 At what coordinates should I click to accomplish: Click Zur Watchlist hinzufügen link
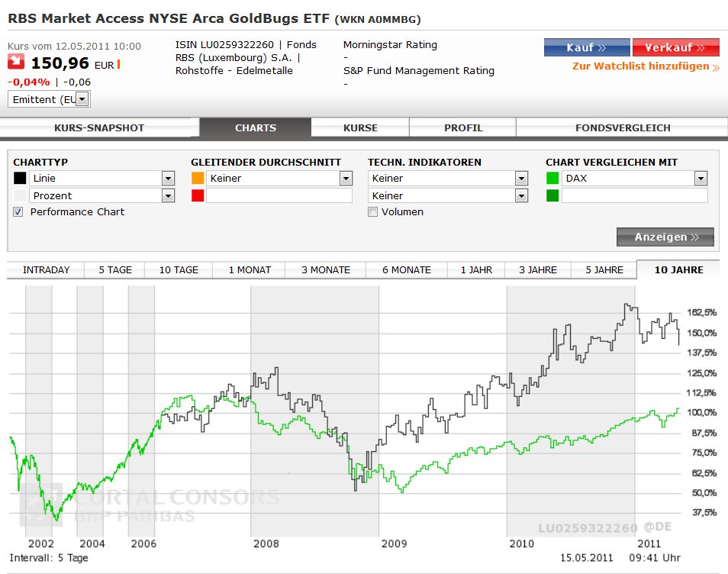click(x=646, y=66)
